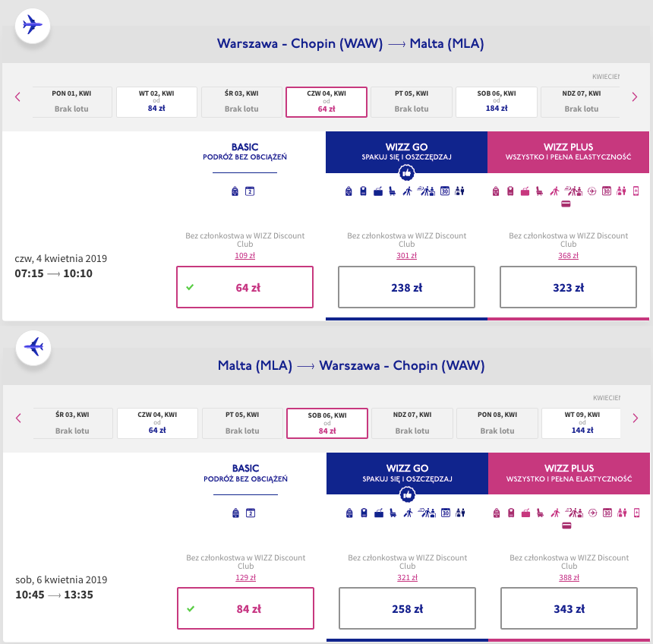Click return WIZZ GO checked suitcase icon
This screenshot has width=653, height=644.
point(379,513)
